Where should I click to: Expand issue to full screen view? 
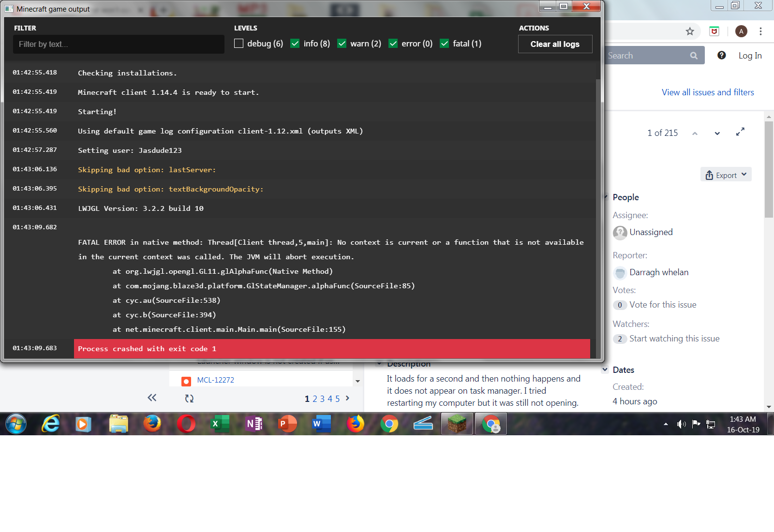[x=740, y=132]
